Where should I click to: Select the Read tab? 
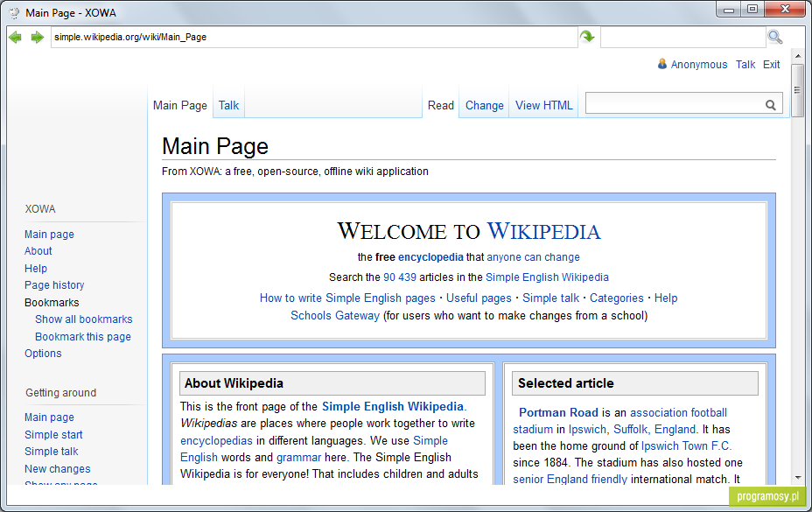click(441, 105)
